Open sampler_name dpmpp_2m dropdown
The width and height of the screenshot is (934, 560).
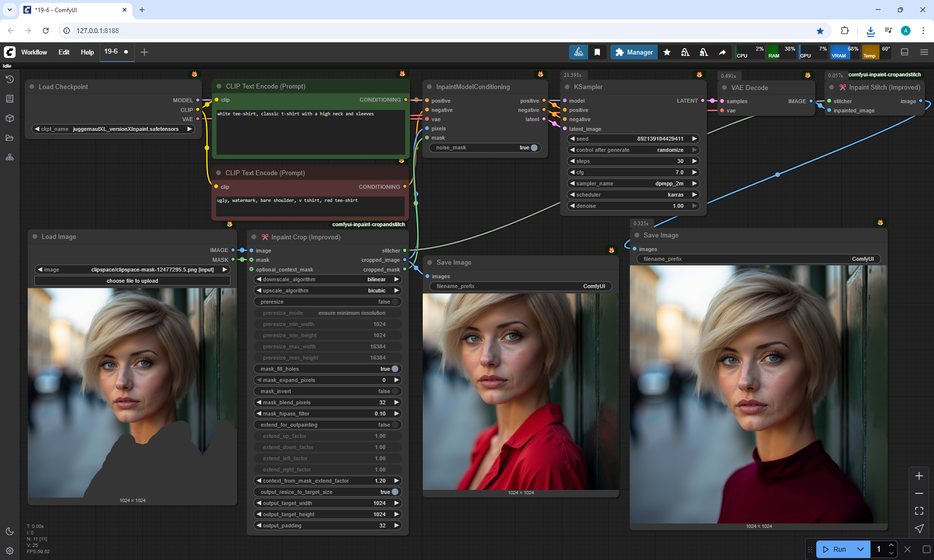[633, 183]
